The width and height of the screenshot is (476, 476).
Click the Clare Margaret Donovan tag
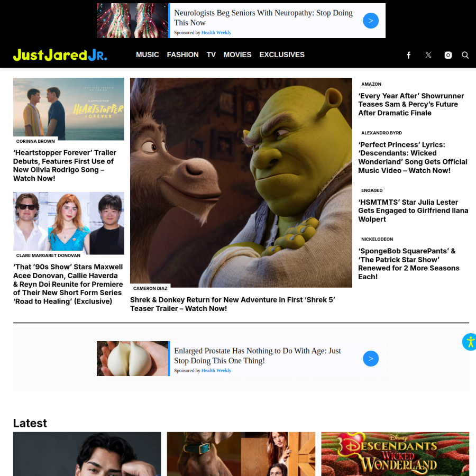48,255
